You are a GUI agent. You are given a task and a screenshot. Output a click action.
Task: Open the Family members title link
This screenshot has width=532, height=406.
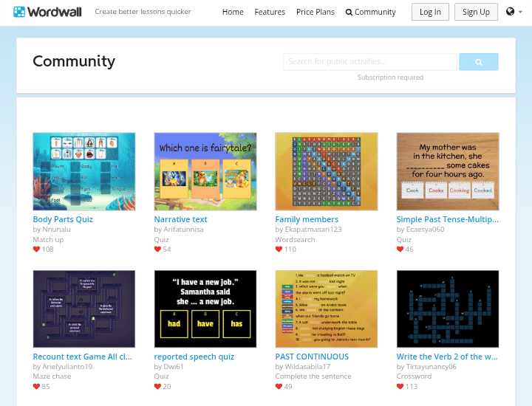pyautogui.click(x=307, y=219)
